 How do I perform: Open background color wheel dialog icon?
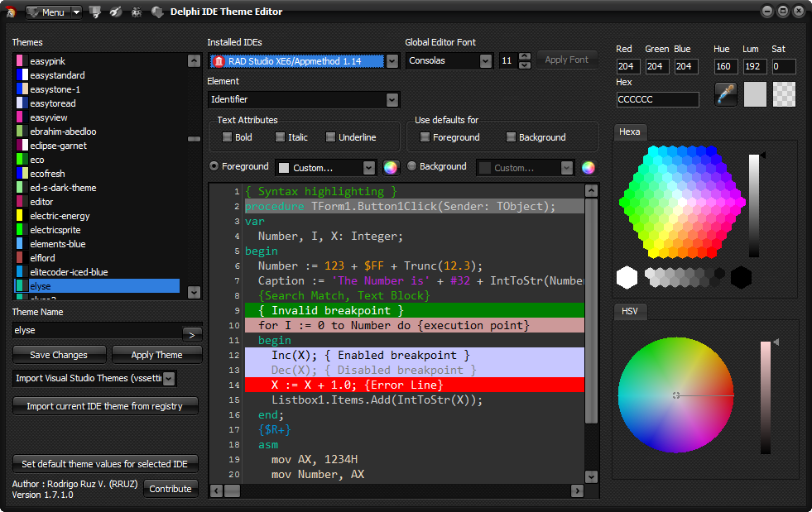coord(589,168)
